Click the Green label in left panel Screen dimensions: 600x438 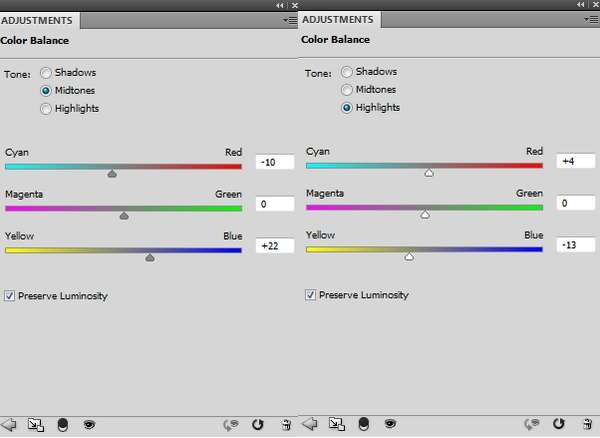tap(228, 194)
